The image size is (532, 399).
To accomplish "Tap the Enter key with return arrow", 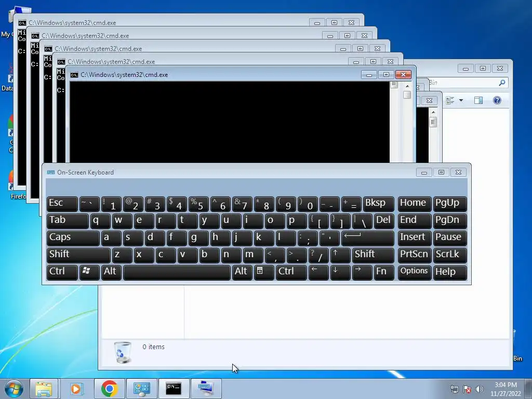I will [x=367, y=238].
